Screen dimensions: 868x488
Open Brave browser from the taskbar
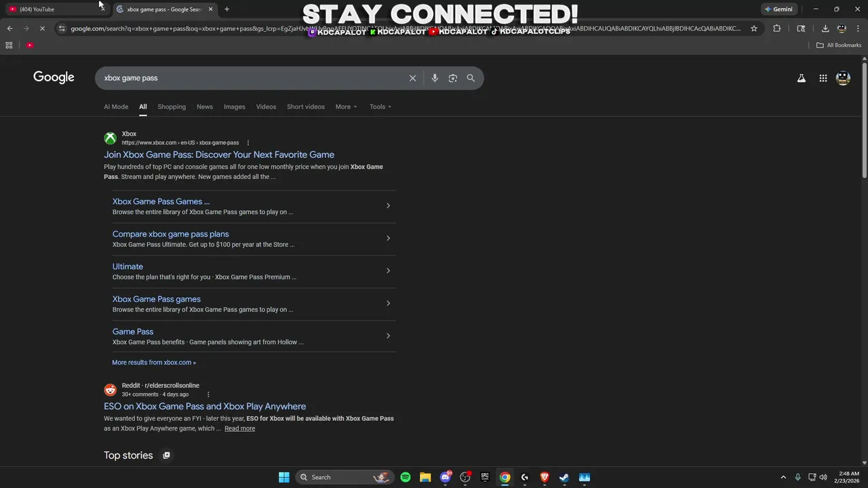(x=545, y=477)
